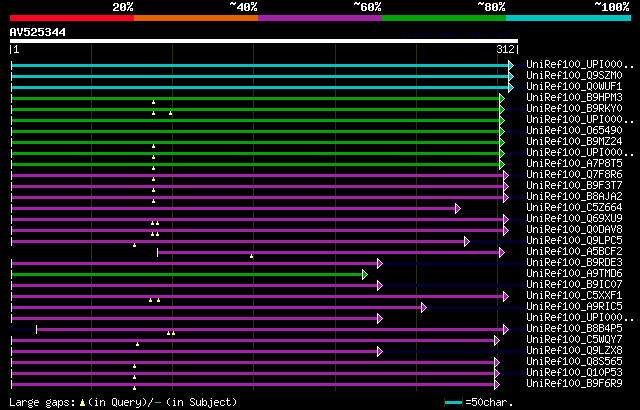
Task: Click the yellow gap marker under the B9HPM3 bar
Action: (x=153, y=102)
